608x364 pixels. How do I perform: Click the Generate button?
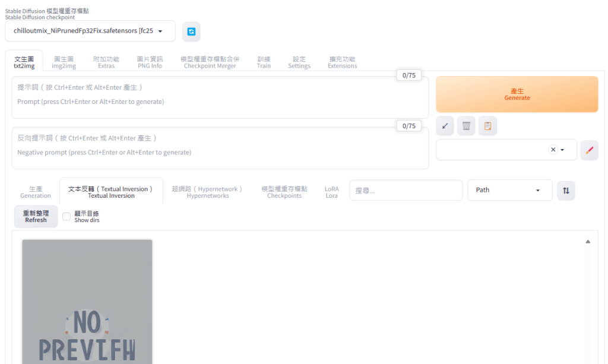click(516, 94)
